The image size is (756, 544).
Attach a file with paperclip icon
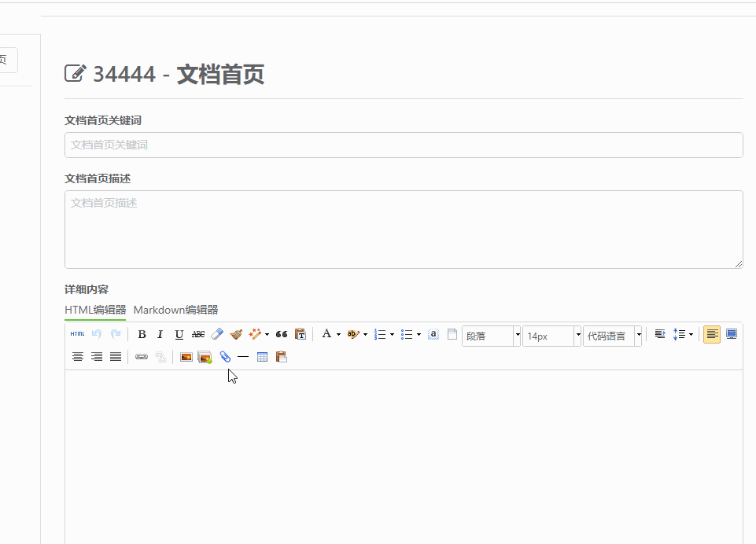[225, 357]
